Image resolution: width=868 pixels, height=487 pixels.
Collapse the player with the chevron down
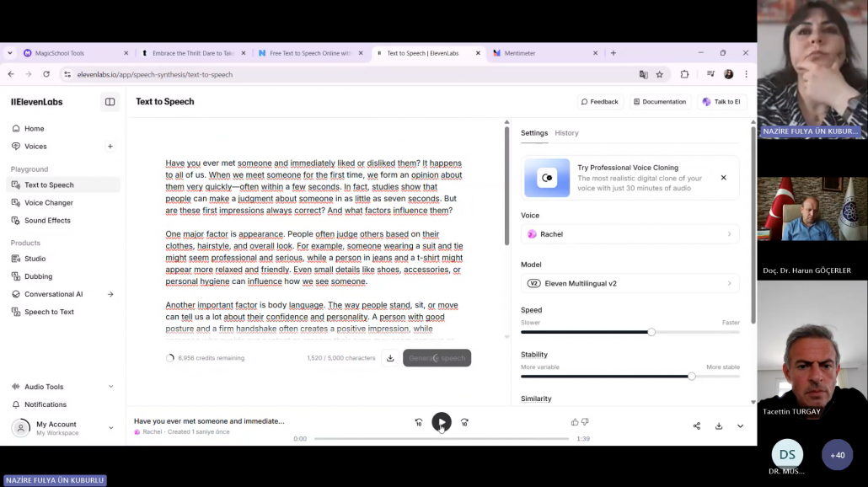tap(741, 426)
